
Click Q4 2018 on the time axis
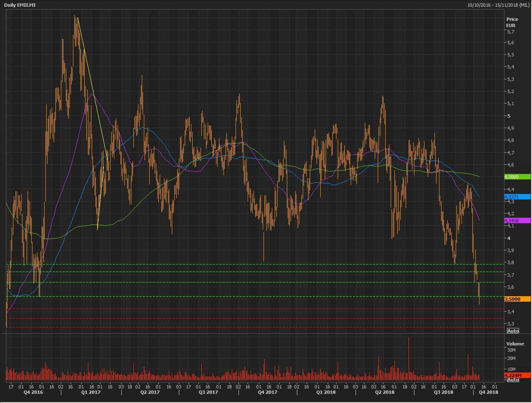point(488,392)
